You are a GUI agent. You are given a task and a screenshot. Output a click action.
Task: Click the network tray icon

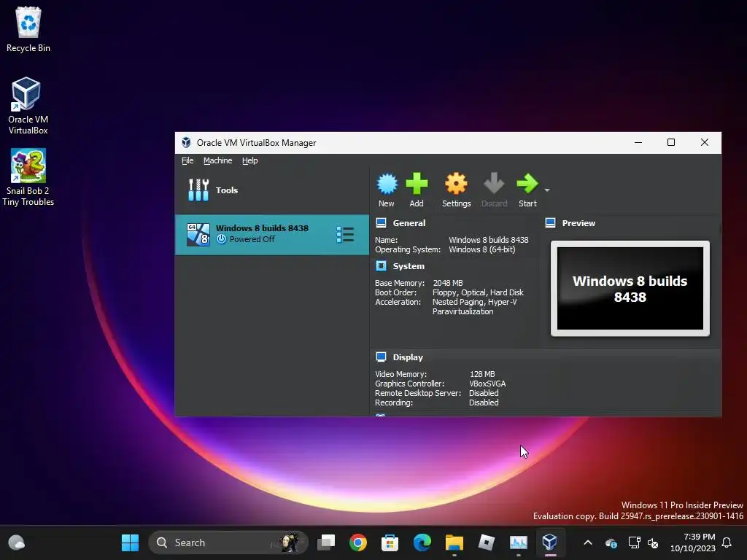pyautogui.click(x=634, y=542)
